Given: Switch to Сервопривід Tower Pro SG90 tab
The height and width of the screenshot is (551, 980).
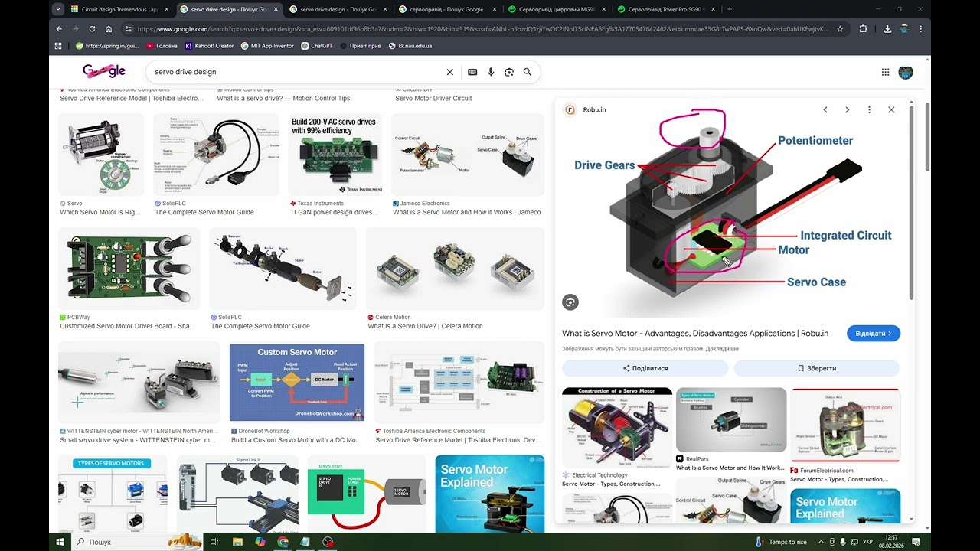Looking at the screenshot, I should [666, 9].
